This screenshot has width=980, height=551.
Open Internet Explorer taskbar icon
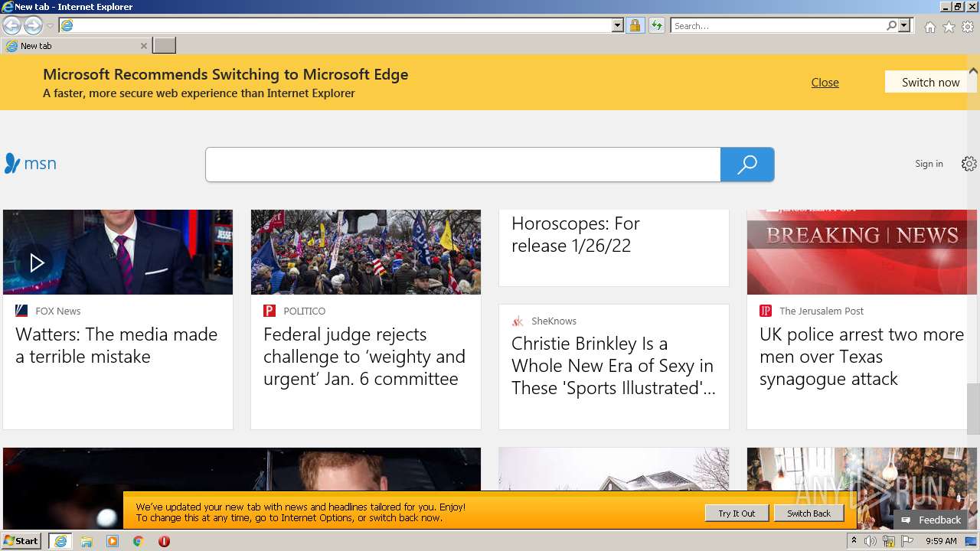pyautogui.click(x=60, y=541)
